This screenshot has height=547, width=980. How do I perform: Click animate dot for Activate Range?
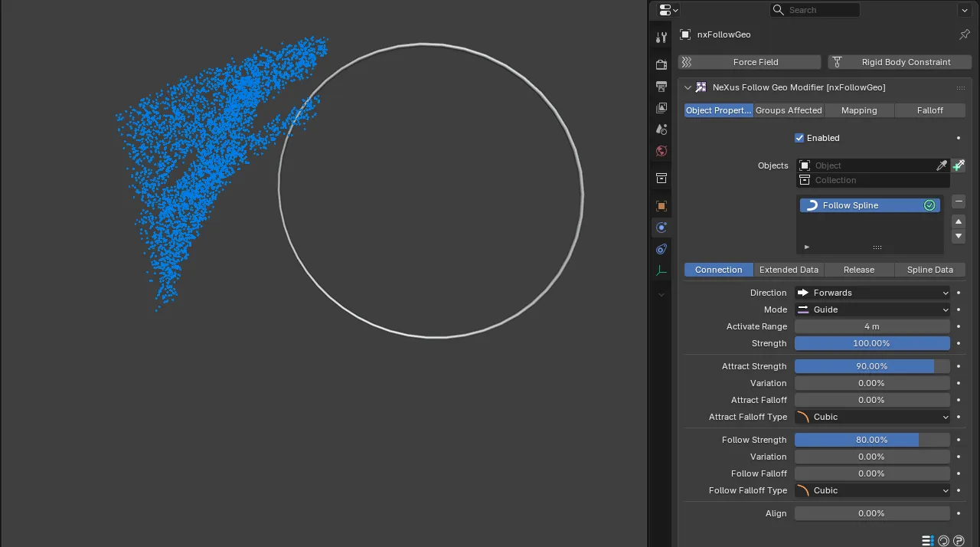coord(959,326)
